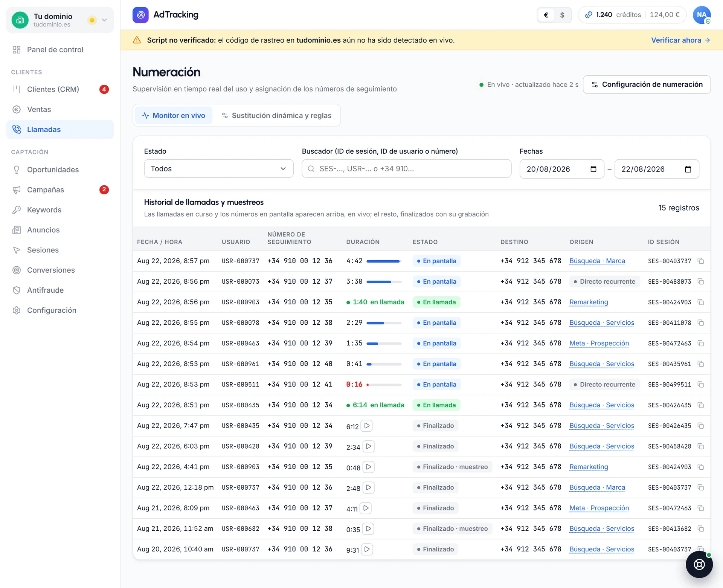Screen dimensions: 723x588
Task: Open Sesiones in the sidebar
Action: click(x=60, y=250)
